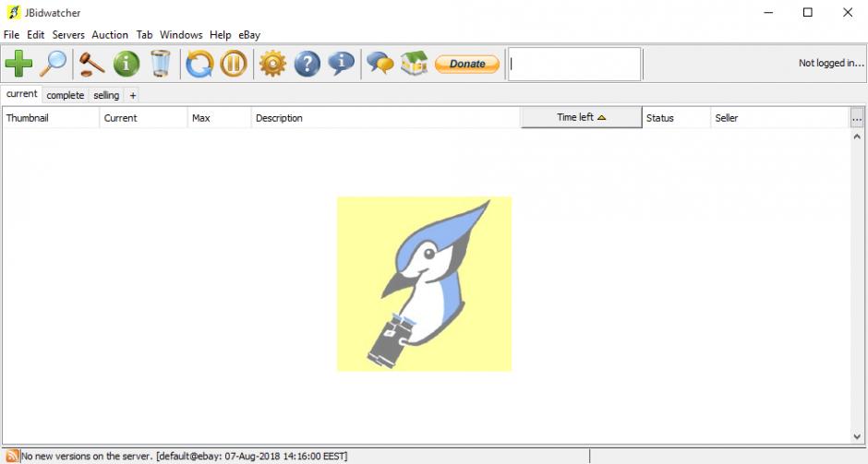Switch to the selling tab
Viewport: 868px width, 464px height.
(x=106, y=95)
